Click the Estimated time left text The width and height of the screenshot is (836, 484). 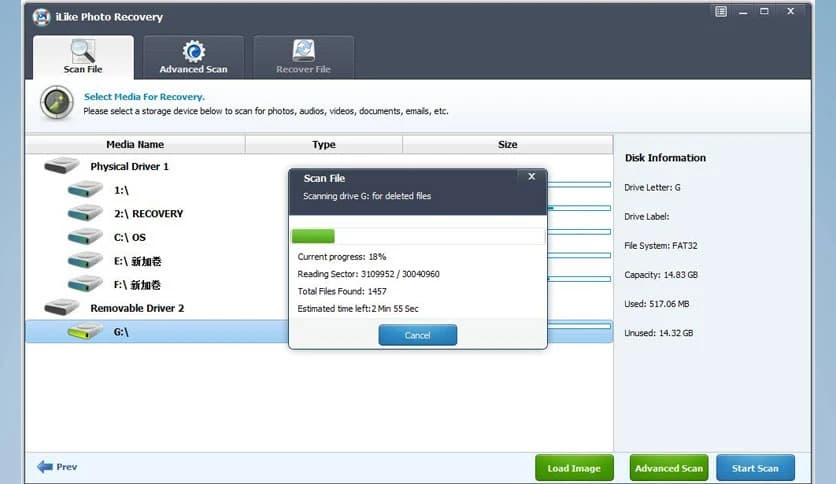(358, 309)
